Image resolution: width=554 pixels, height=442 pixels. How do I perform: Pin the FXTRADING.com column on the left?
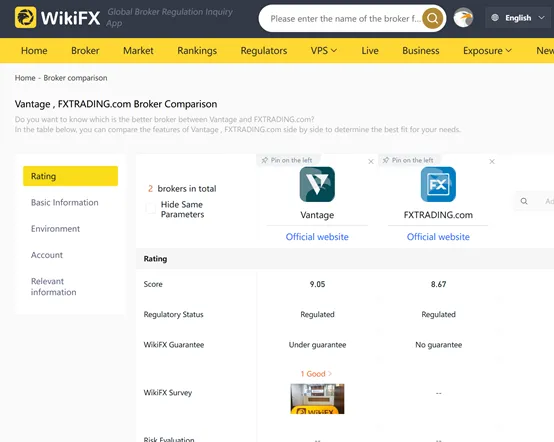coord(408,160)
